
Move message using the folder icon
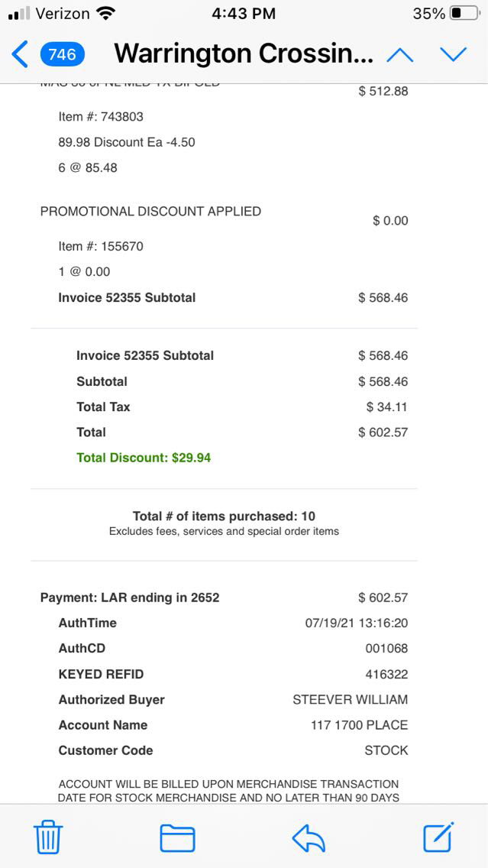177,837
